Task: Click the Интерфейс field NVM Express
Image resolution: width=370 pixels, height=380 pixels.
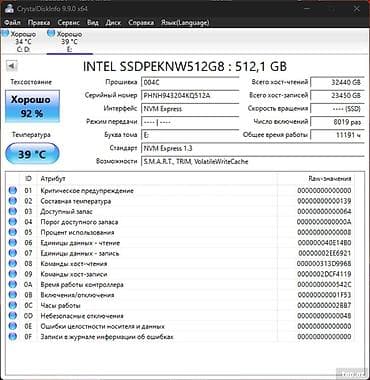Action: 190,109
